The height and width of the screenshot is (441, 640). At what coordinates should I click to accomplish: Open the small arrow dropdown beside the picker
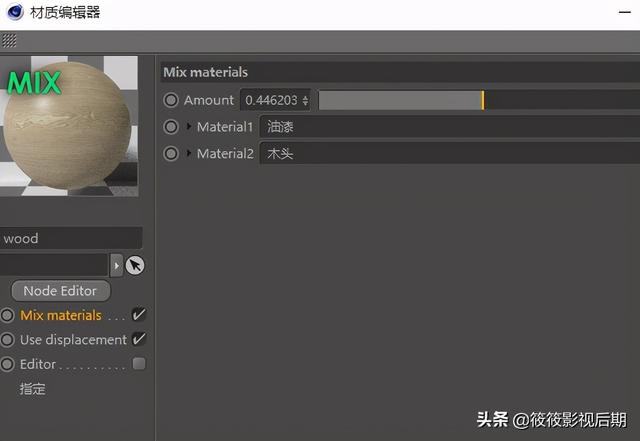[116, 265]
